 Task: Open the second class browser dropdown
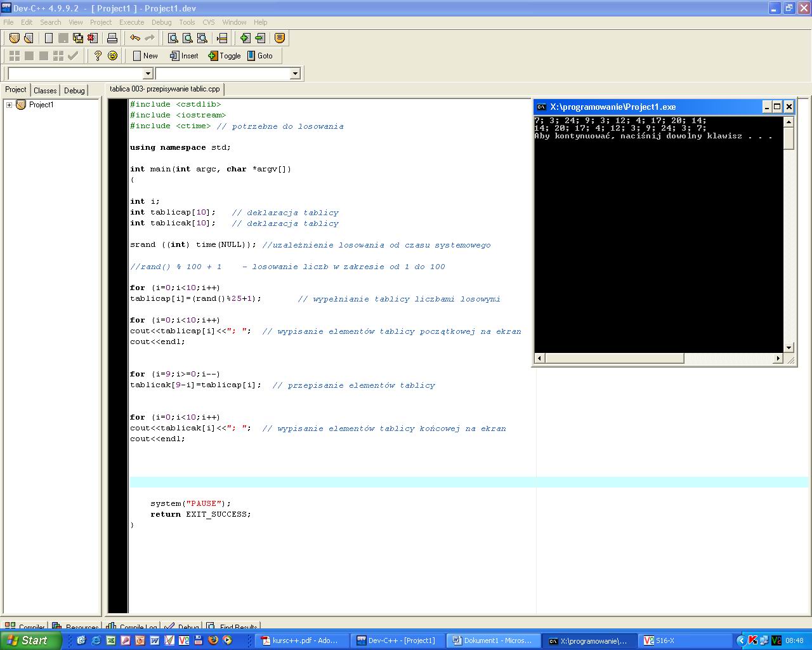point(295,74)
